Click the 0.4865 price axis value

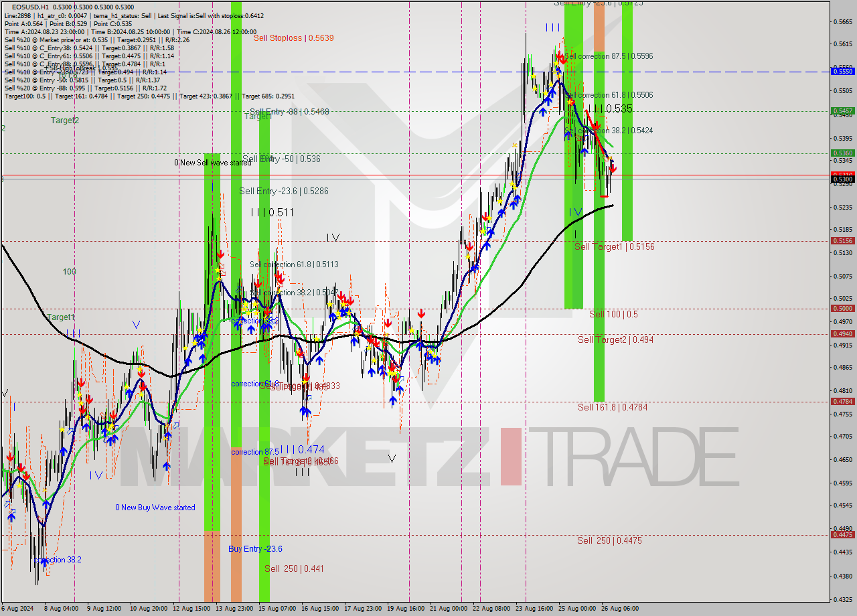[842, 367]
